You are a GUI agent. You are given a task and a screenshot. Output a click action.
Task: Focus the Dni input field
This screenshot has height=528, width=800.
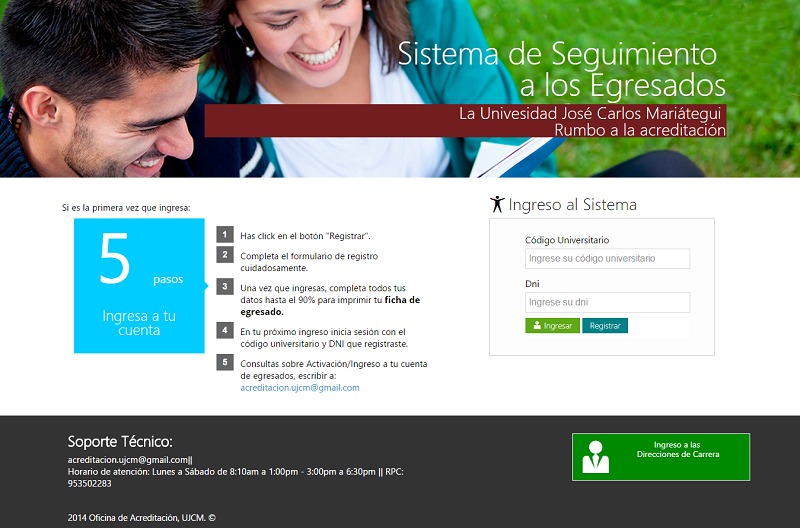pyautogui.click(x=607, y=303)
